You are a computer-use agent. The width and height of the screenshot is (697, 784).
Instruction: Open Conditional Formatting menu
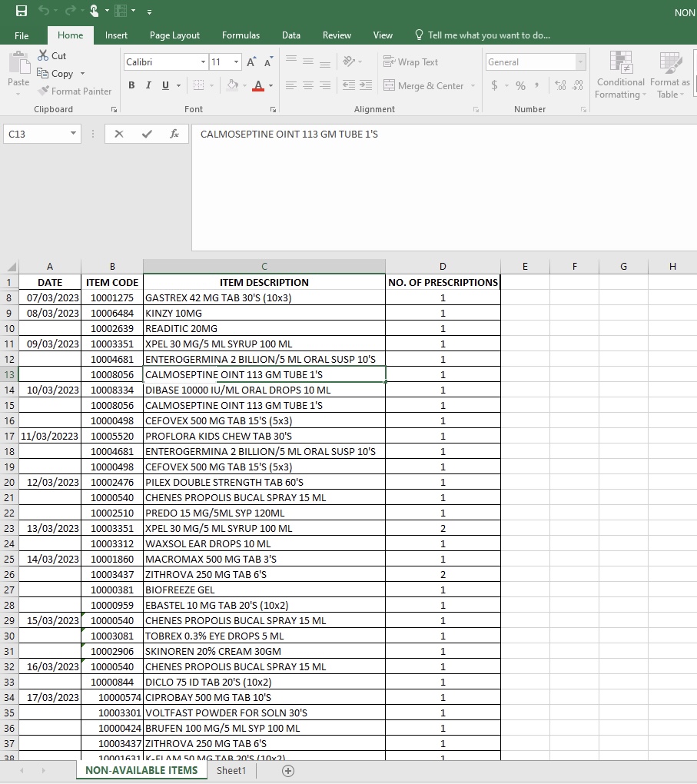click(x=620, y=75)
